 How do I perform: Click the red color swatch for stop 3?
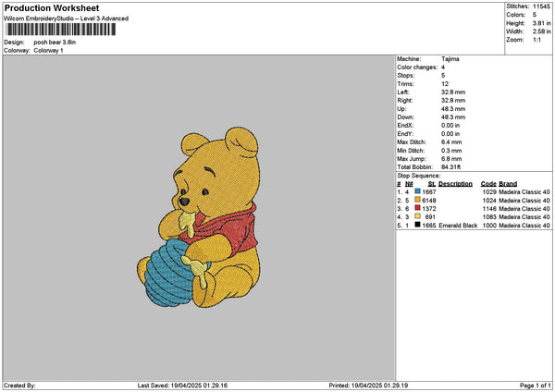[x=418, y=208]
